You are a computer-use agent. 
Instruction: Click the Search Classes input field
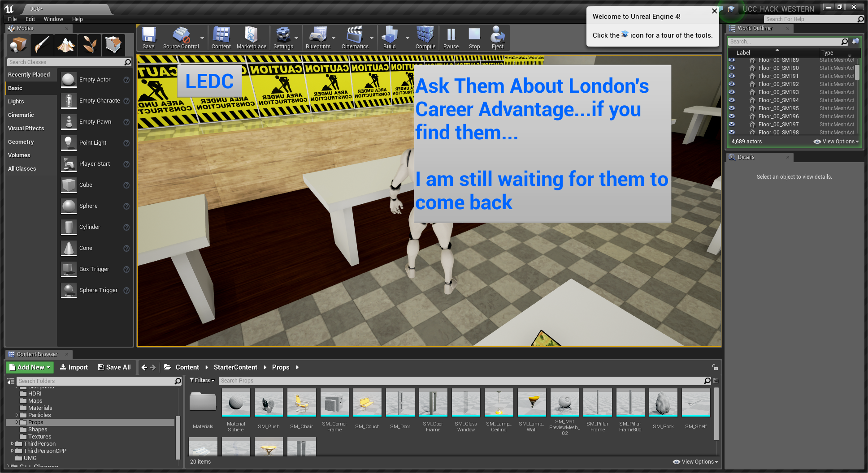point(66,62)
